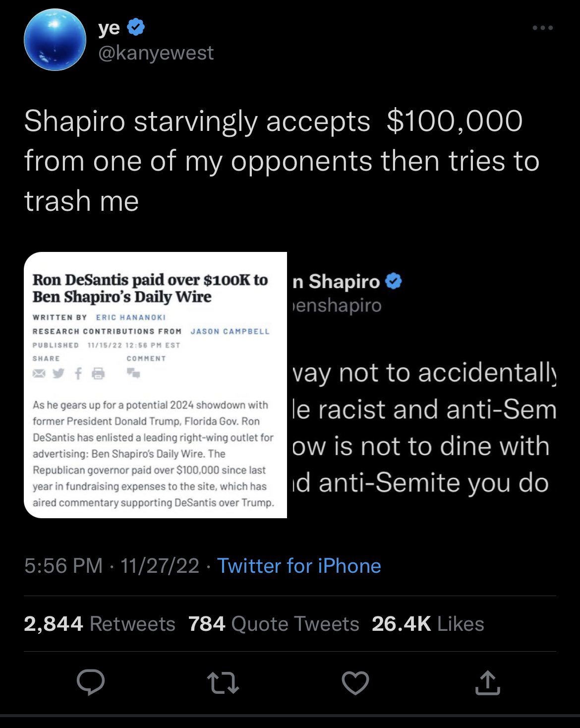This screenshot has width=580, height=728.
Task: Tap the reply speech bubble icon
Action: click(x=91, y=682)
